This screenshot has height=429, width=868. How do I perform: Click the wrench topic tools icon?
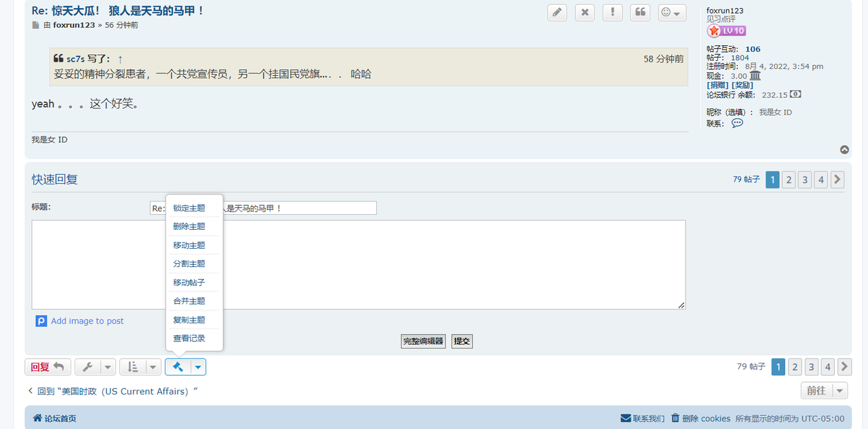point(87,367)
